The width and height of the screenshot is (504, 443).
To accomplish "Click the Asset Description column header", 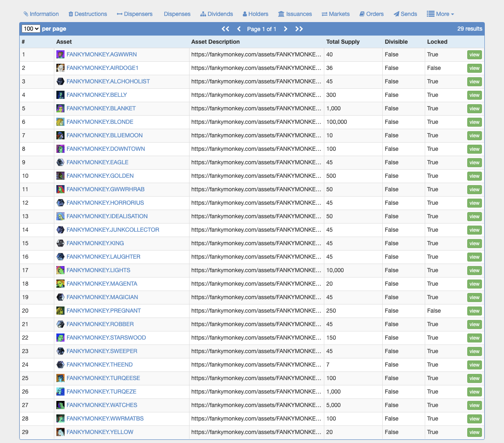I will 215,42.
